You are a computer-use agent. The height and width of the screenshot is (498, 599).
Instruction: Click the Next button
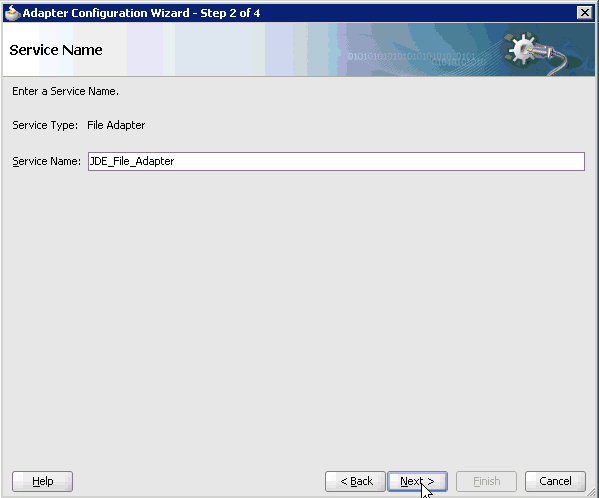point(417,481)
